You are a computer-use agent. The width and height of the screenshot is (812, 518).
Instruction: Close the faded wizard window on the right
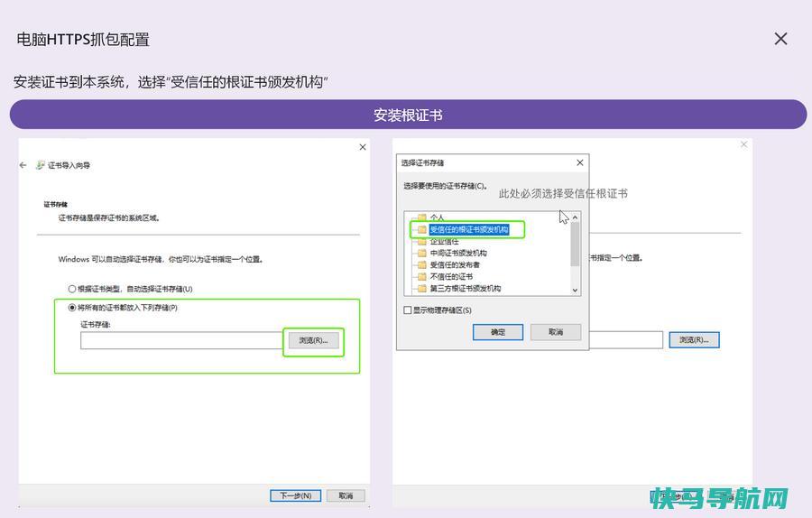point(743,144)
